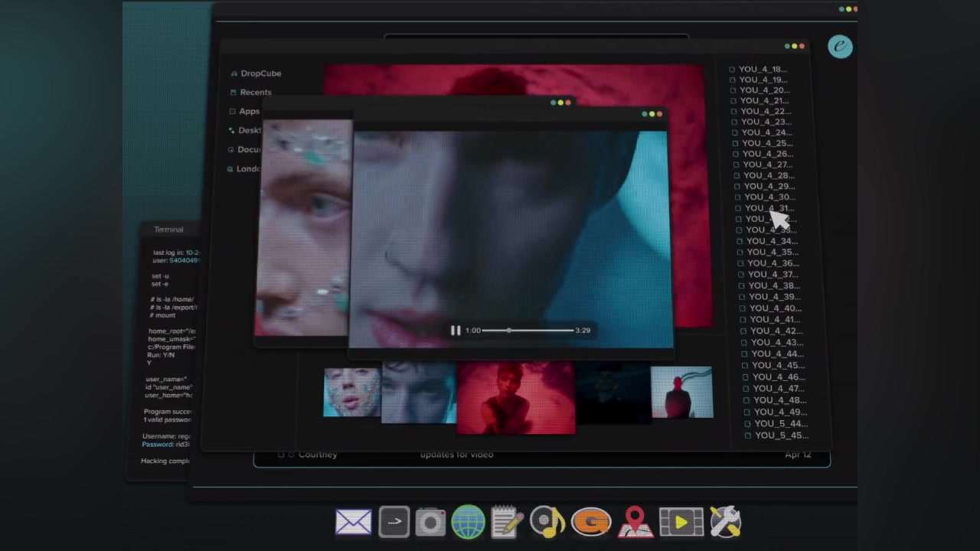Screen dimensions: 980x551
Task: Click the icon beside Recents
Action: [x=234, y=92]
